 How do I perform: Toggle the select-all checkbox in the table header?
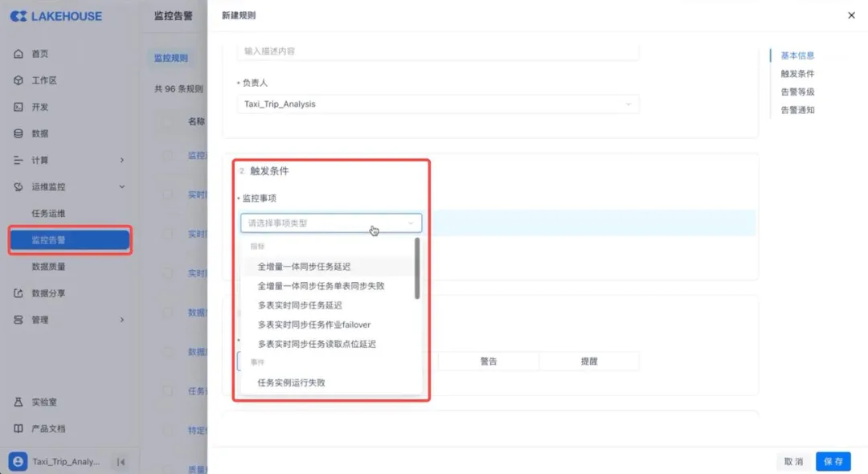click(167, 121)
